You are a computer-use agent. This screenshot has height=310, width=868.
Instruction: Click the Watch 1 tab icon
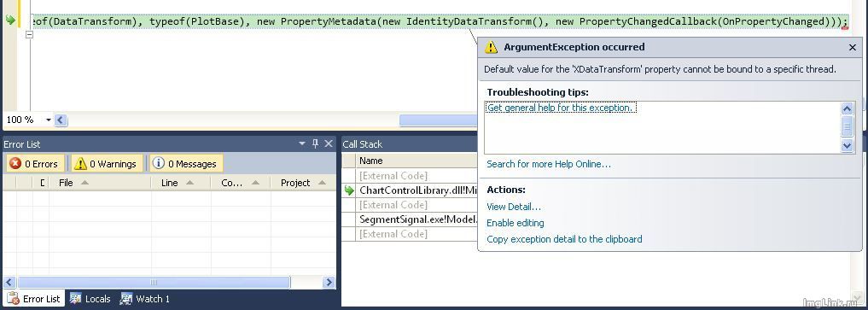click(x=126, y=299)
